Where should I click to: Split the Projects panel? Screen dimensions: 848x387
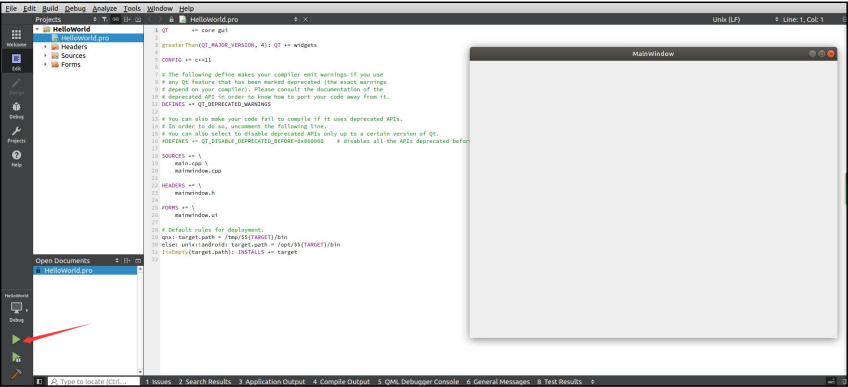pos(127,19)
